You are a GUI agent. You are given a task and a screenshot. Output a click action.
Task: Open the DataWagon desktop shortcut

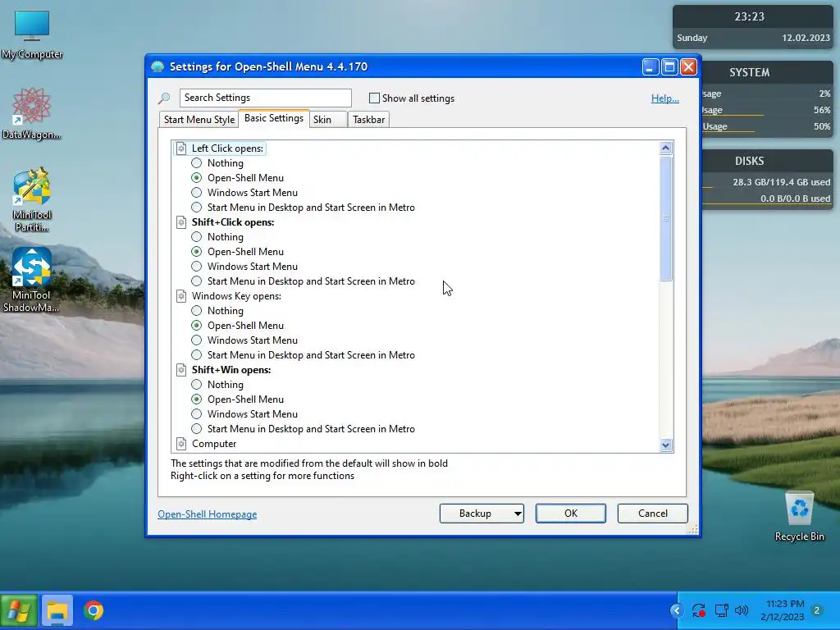tap(31, 113)
